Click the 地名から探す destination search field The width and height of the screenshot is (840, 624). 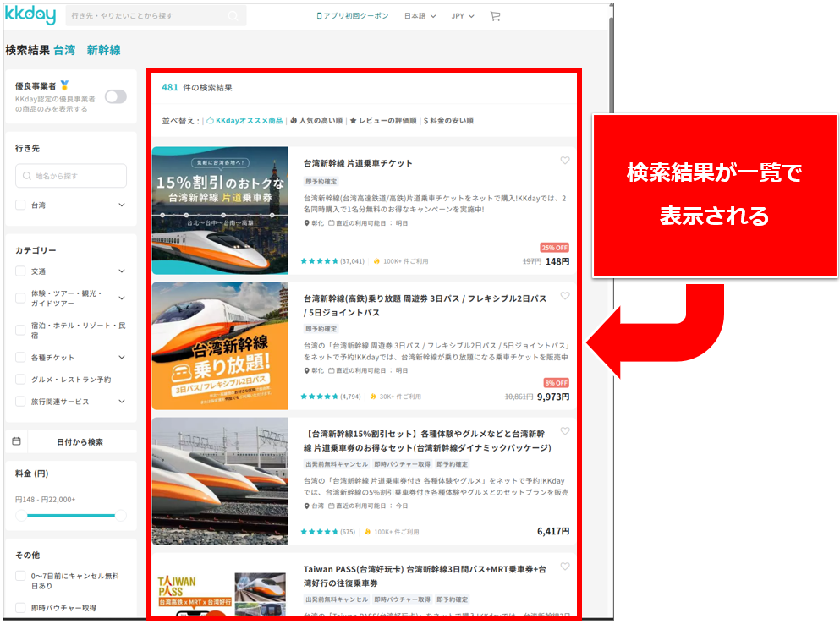pos(71,176)
